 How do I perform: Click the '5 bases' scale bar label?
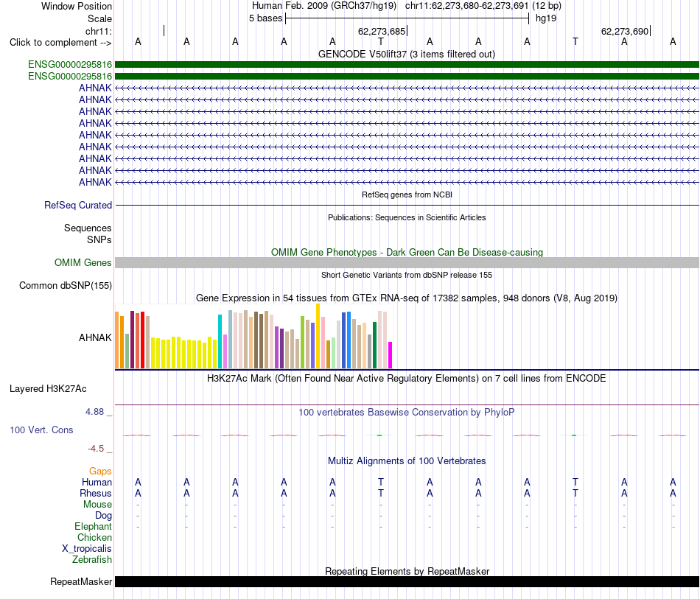click(x=265, y=18)
